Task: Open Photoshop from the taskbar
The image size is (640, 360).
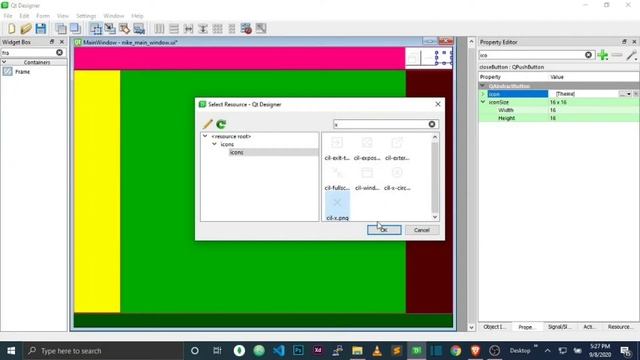Action: pyautogui.click(x=298, y=351)
